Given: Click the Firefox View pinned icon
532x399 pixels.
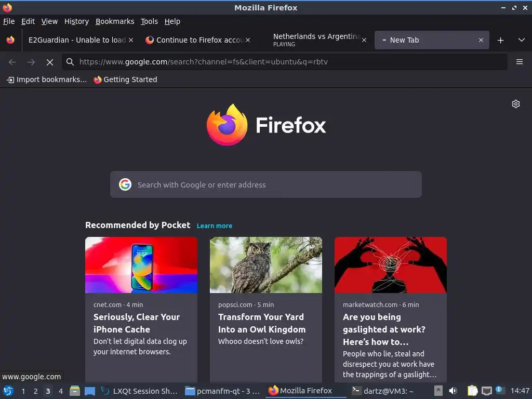Looking at the screenshot, I should click(10, 40).
